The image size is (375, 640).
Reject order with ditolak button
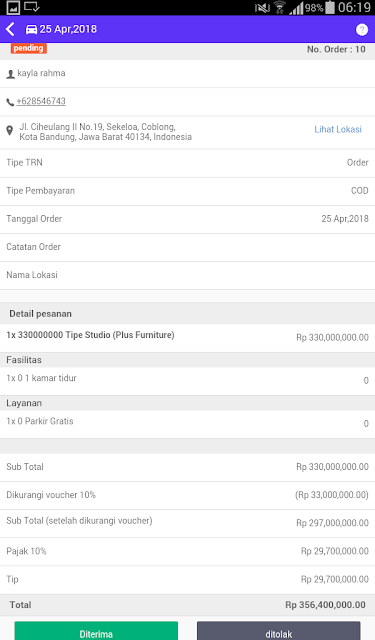tap(279, 631)
